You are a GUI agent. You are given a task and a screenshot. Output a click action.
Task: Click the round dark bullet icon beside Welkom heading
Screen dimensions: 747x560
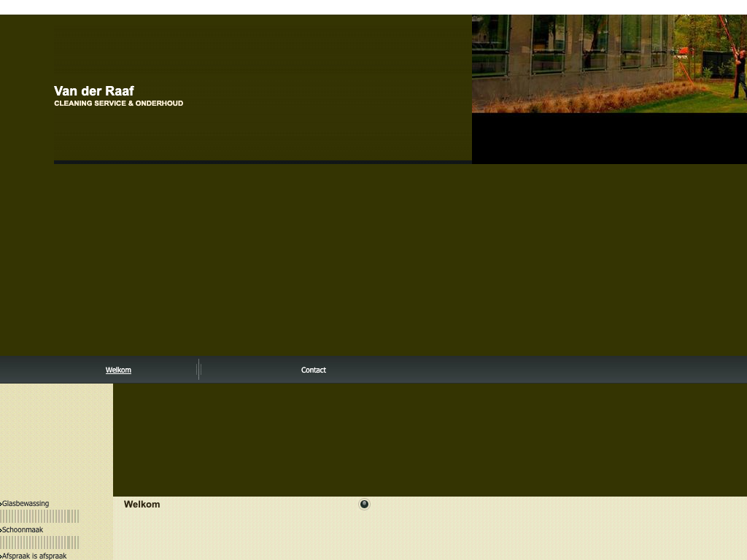(x=364, y=504)
